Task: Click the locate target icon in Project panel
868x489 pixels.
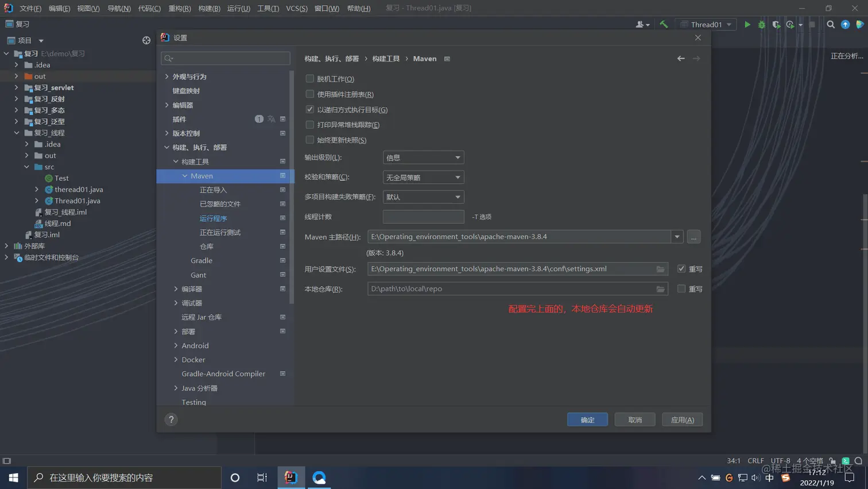Action: [146, 40]
